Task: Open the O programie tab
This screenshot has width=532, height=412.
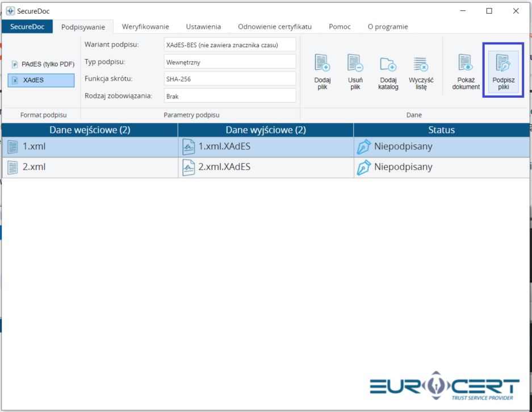Action: click(x=388, y=27)
